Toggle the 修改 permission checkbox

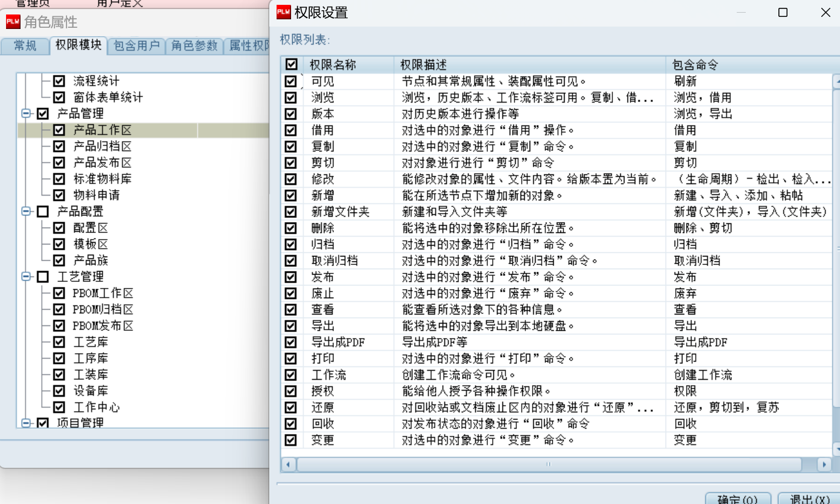[x=291, y=179]
